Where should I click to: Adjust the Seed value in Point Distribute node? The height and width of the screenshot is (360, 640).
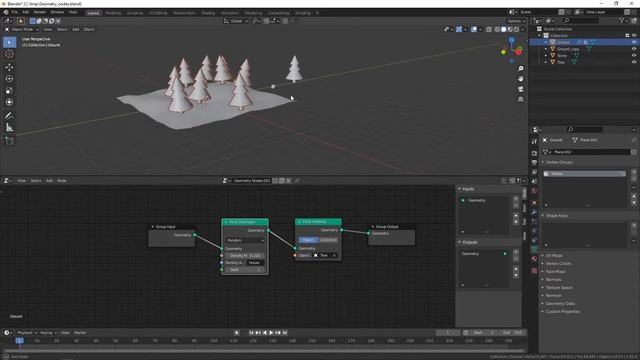coord(244,269)
